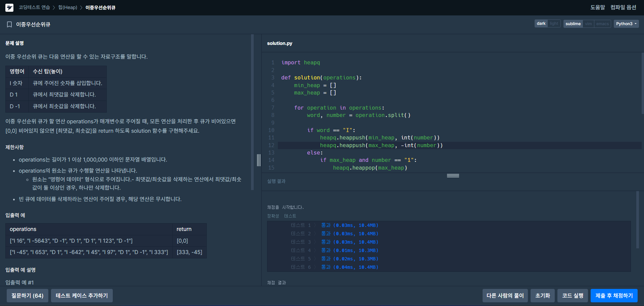Click the 'heapq.heappop(max_heap)' code line
This screenshot has height=306, width=644.
(370, 168)
